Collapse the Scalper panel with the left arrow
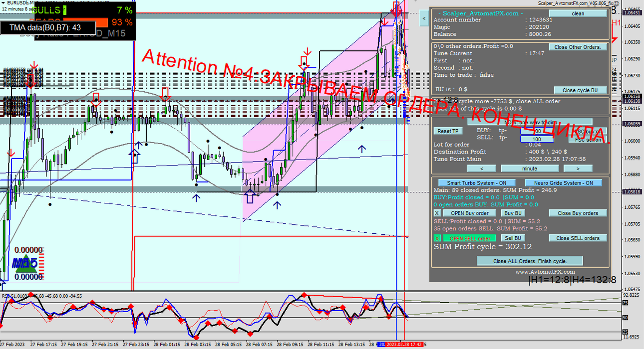The width and height of the screenshot is (644, 349). [x=423, y=18]
